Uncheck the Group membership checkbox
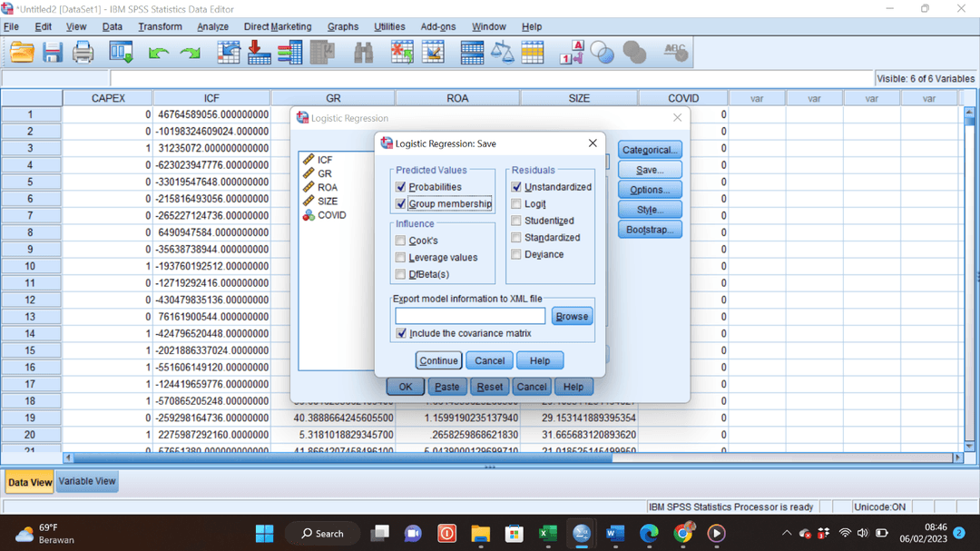This screenshot has width=980, height=551. click(x=401, y=204)
